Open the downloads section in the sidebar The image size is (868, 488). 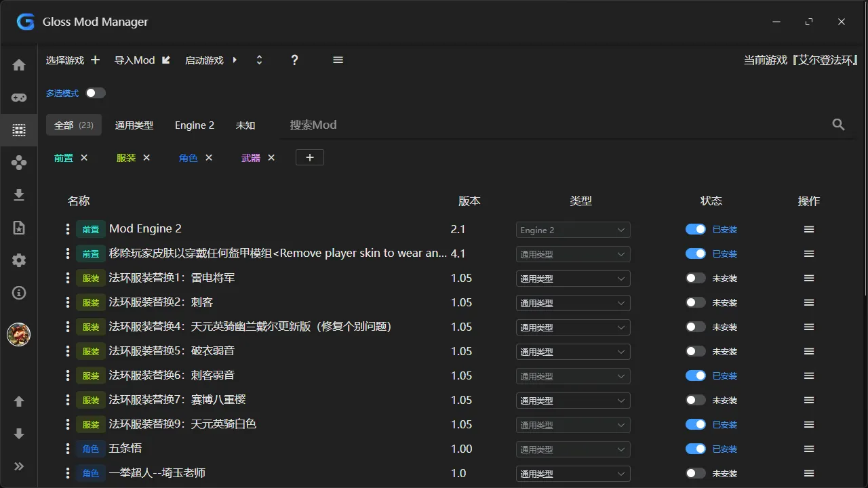coord(18,195)
